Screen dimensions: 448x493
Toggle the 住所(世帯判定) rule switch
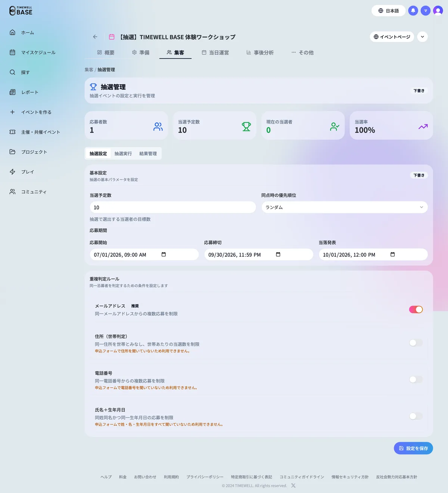(416, 343)
